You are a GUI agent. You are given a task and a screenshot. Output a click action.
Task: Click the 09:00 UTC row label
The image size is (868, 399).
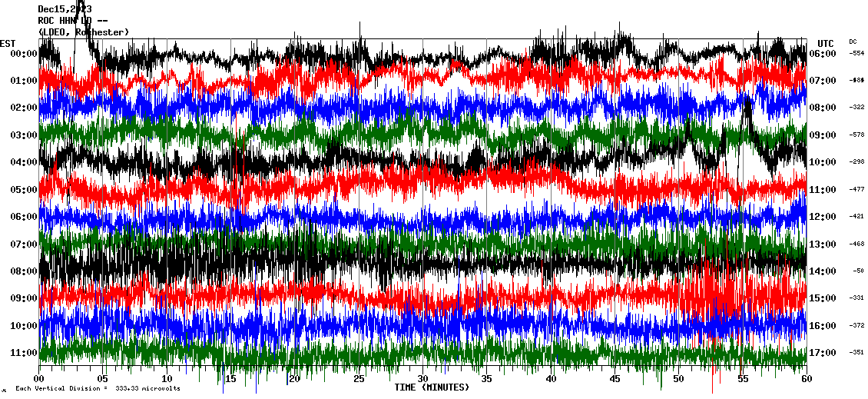[823, 135]
